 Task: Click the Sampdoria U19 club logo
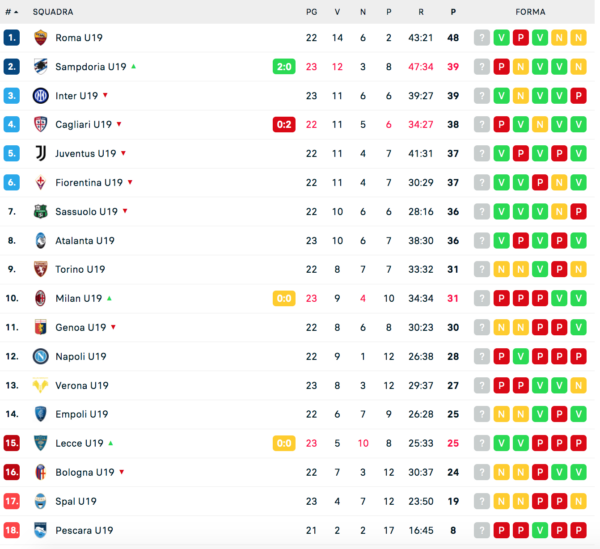(x=40, y=67)
